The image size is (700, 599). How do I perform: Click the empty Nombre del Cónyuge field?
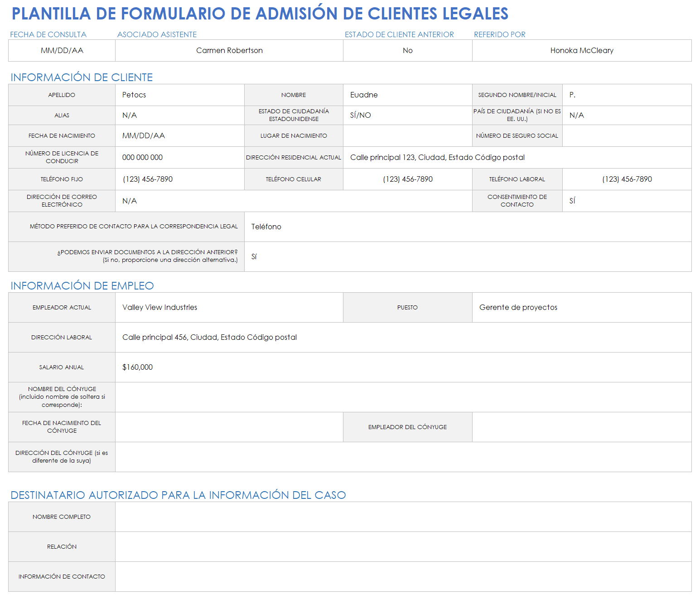pos(403,397)
